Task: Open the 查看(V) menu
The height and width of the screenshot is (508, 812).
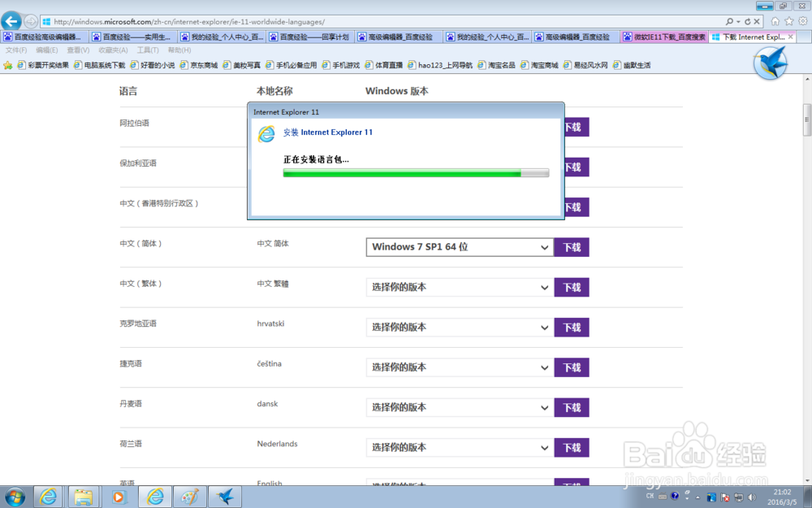Action: click(x=78, y=50)
